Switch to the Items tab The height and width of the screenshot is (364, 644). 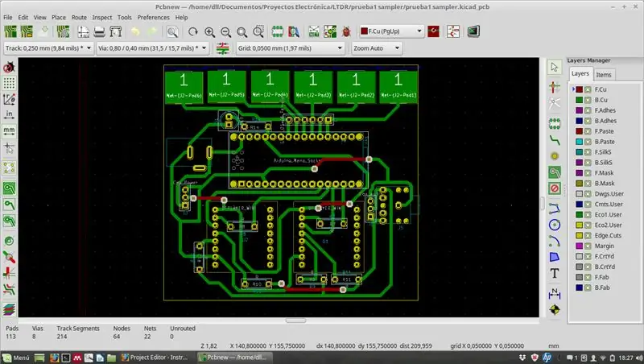603,75
